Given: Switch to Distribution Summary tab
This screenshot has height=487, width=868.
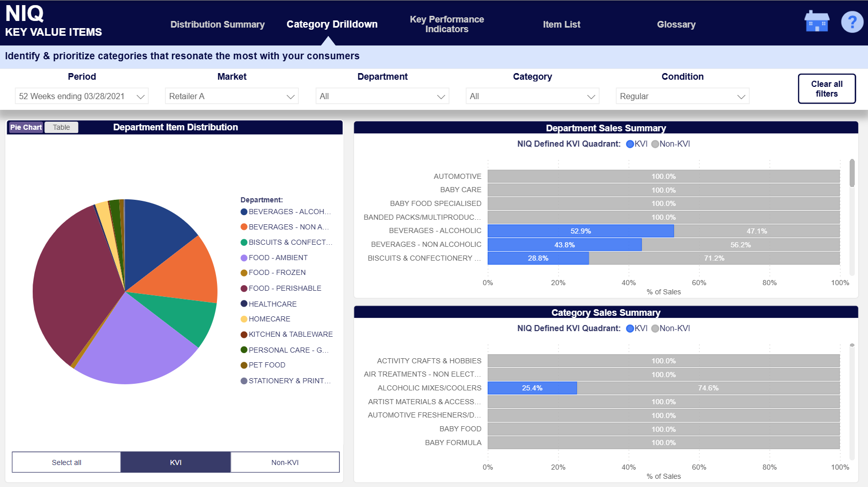Looking at the screenshot, I should 218,25.
